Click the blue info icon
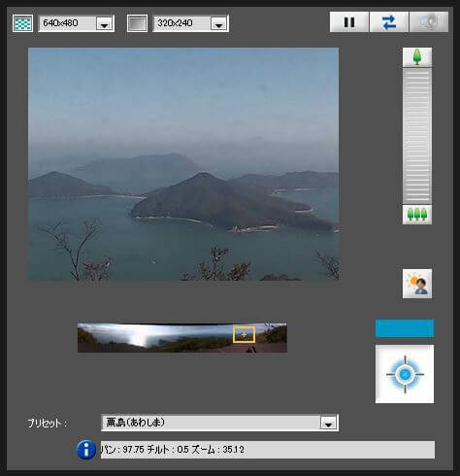The width and height of the screenshot is (460, 476). (x=86, y=450)
